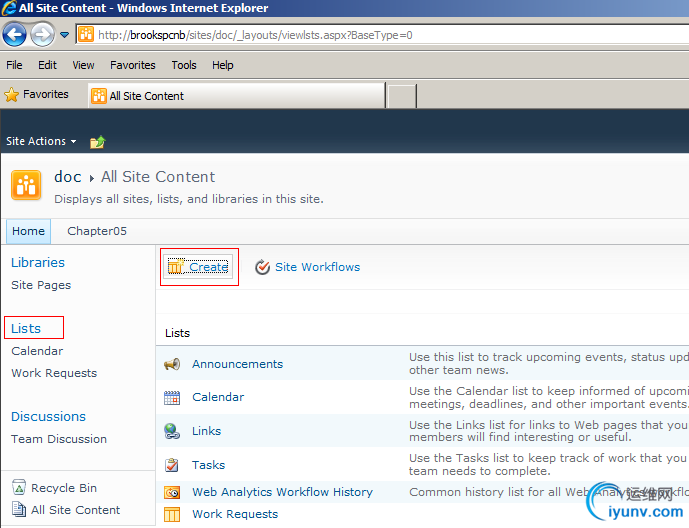Click the URL address bar field
The height and width of the screenshot is (528, 689).
tap(382, 35)
